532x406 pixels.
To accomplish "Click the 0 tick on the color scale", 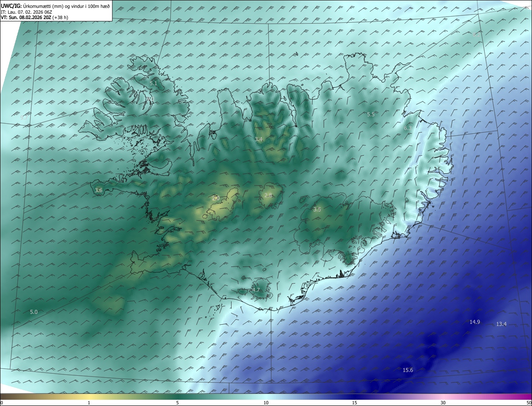I will pos(2,403).
